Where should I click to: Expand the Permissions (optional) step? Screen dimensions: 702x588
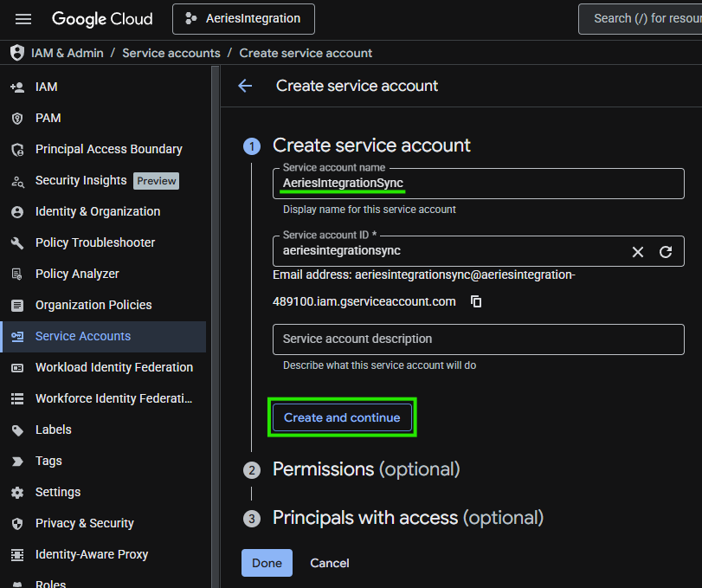pos(366,469)
